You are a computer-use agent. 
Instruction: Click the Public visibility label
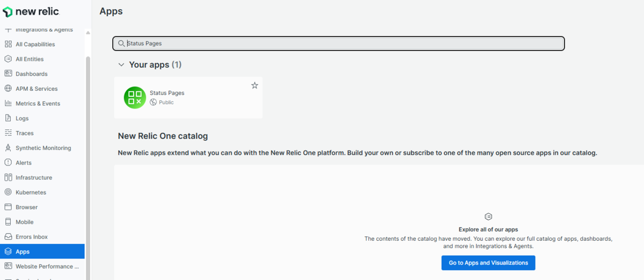166,102
